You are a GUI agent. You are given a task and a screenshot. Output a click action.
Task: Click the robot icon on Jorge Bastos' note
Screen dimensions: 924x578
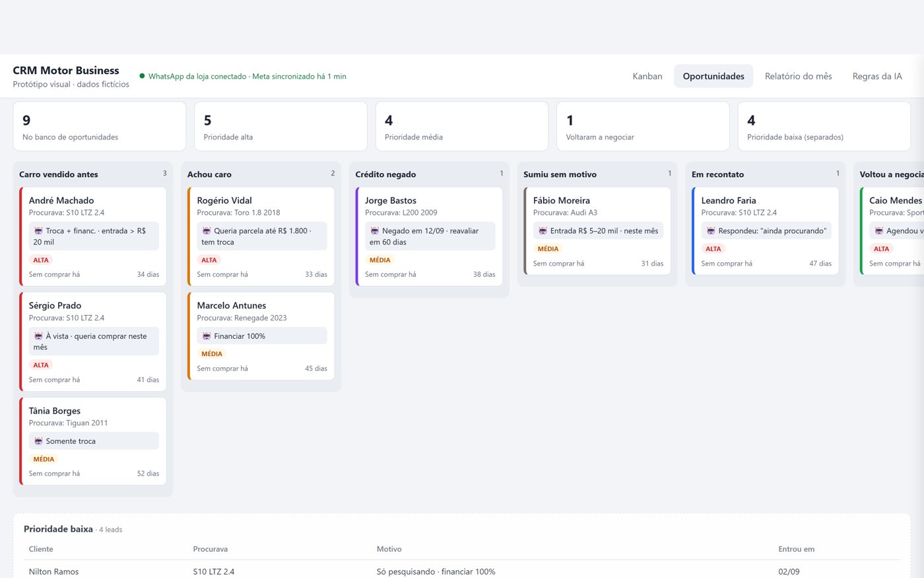(375, 231)
